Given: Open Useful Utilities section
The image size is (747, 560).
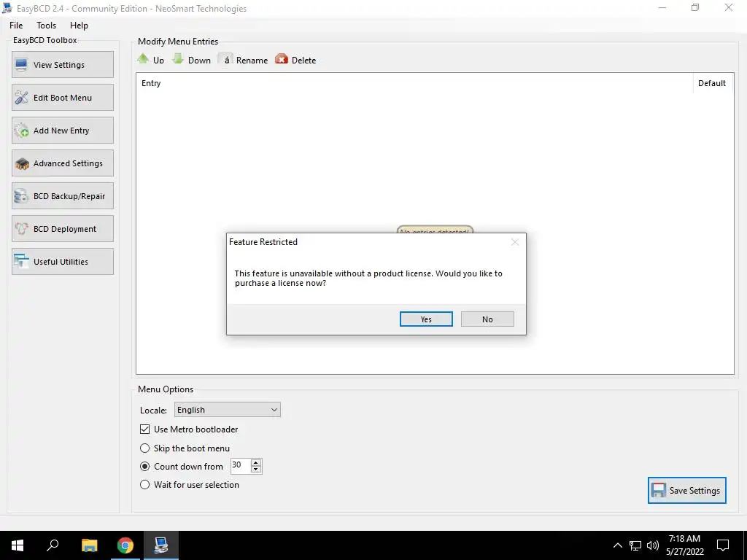Looking at the screenshot, I should (63, 262).
